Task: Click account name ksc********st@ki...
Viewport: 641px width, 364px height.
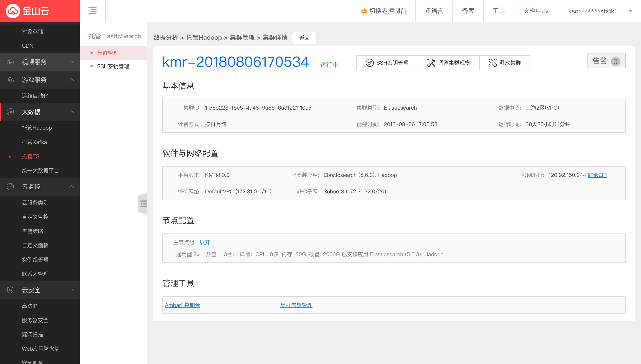Action: click(595, 11)
